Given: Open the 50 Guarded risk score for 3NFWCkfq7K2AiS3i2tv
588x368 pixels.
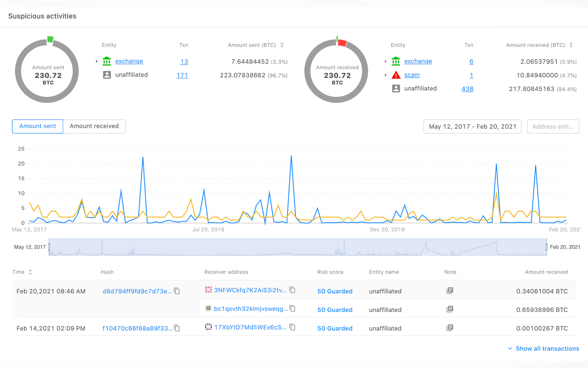Looking at the screenshot, I should click(x=335, y=291).
